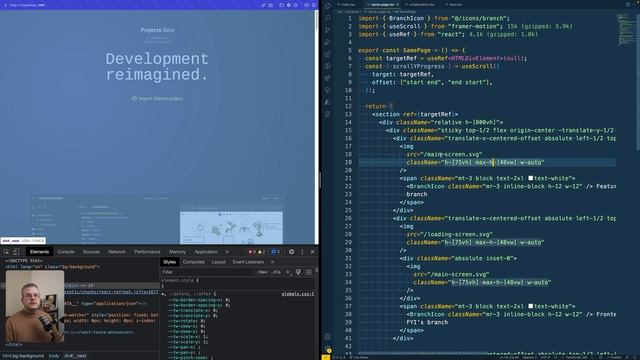The image size is (640, 360).
Task: Toggle the computed styles sidebar pane icon
Action: point(309,272)
